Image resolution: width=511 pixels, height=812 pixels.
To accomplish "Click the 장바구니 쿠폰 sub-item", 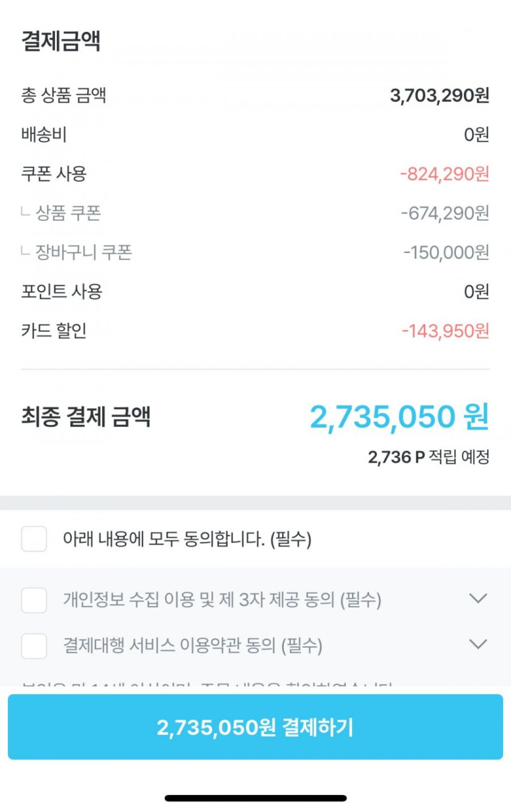I will [83, 252].
